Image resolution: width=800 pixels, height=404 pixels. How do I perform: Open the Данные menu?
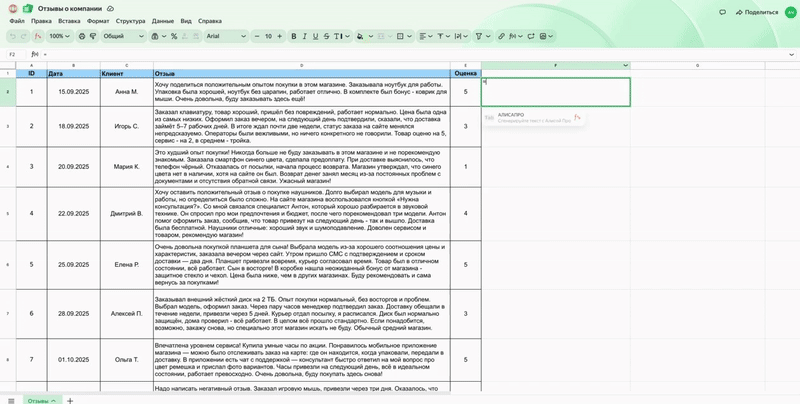163,20
